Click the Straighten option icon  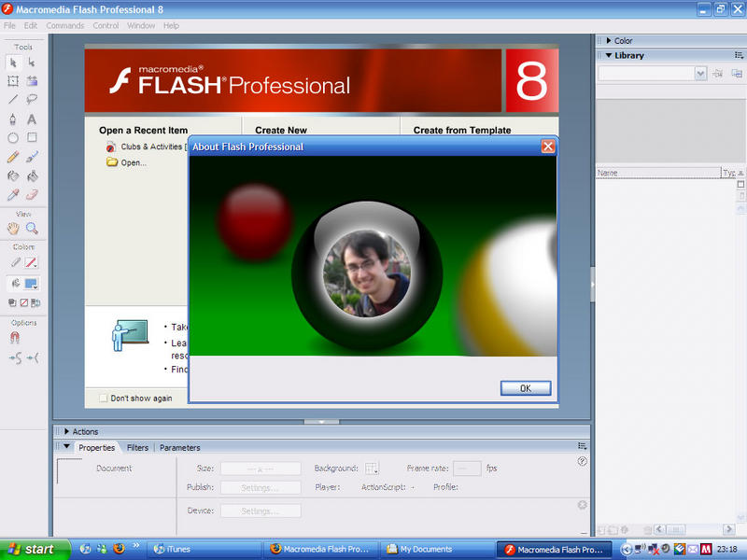pyautogui.click(x=33, y=358)
